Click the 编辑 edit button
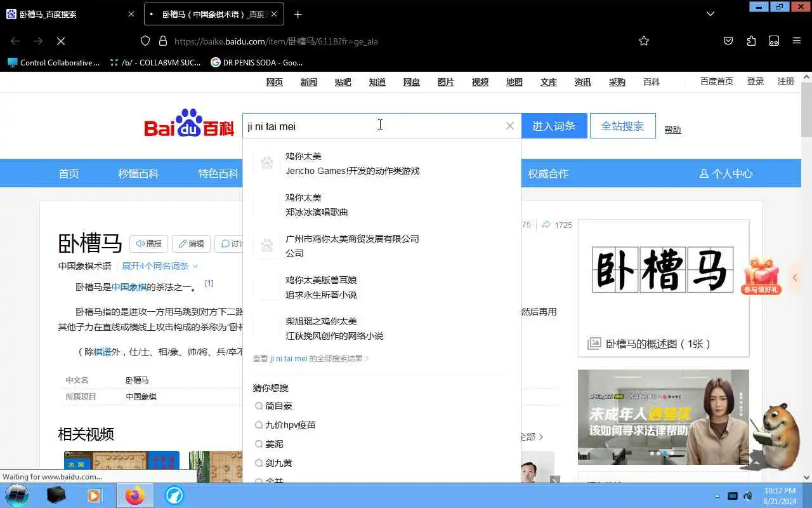This screenshot has width=812, height=508. tap(191, 244)
